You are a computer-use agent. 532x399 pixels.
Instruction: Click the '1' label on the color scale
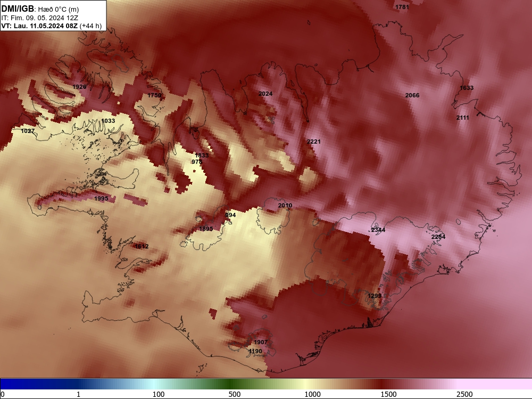click(78, 394)
